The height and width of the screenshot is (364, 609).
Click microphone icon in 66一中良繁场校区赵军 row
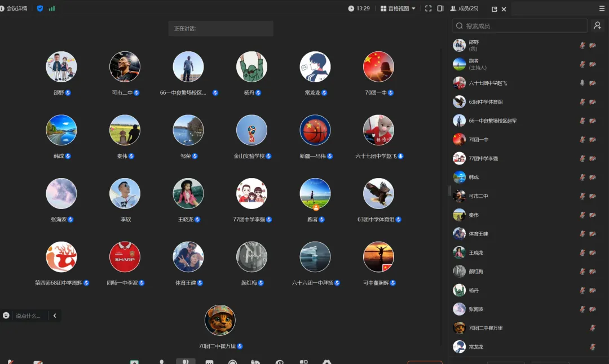(x=582, y=121)
